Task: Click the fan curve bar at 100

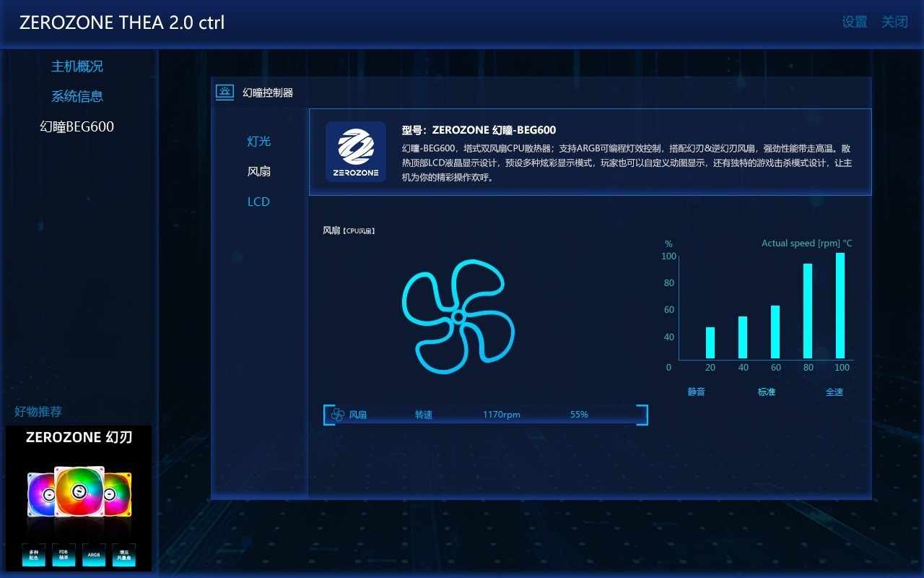Action: [840, 306]
